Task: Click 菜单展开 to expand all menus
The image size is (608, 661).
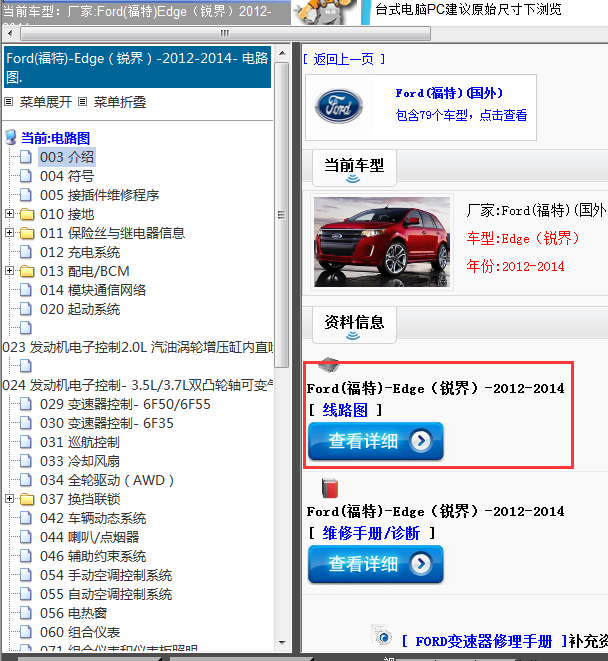Action: (46, 102)
